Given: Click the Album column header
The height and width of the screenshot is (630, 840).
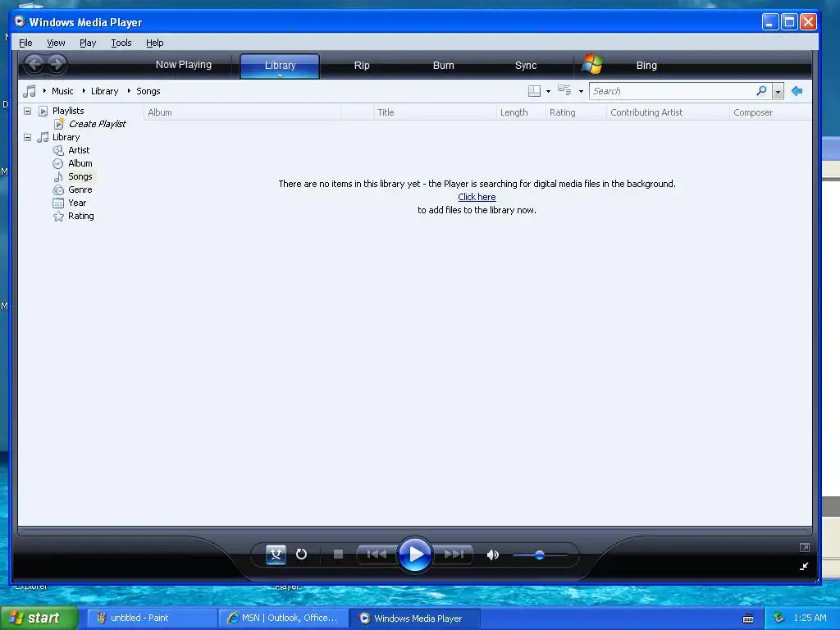Looking at the screenshot, I should pos(242,112).
